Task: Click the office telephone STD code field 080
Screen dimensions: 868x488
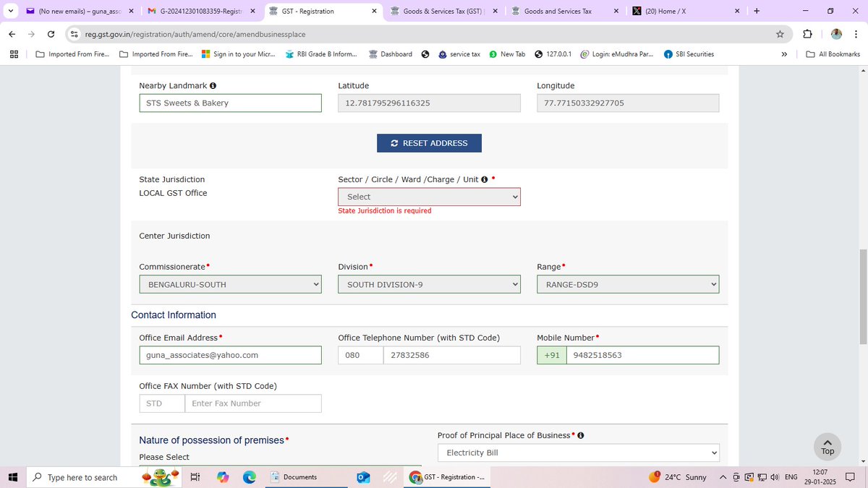Action: (x=360, y=355)
